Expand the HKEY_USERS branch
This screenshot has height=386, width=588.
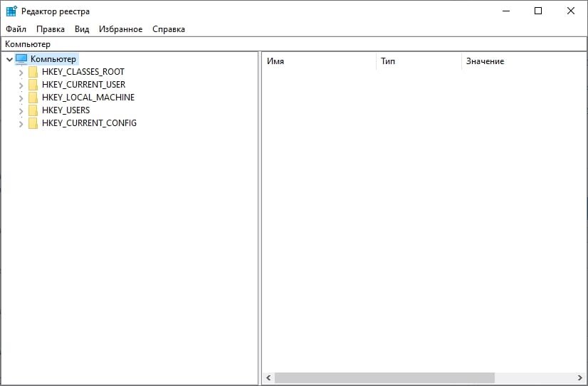click(21, 110)
